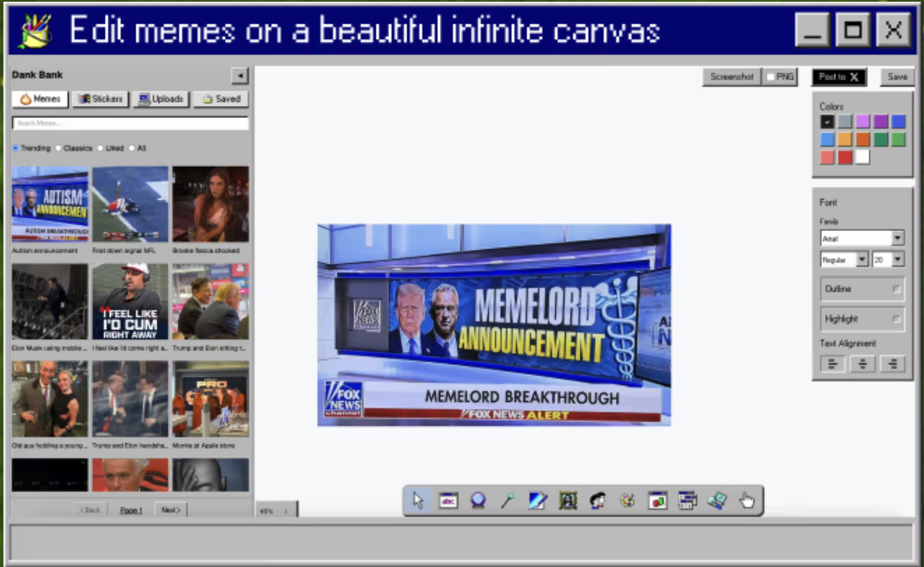Switch to the Uploads tab
Image resolution: width=924 pixels, height=567 pixels.
[161, 99]
